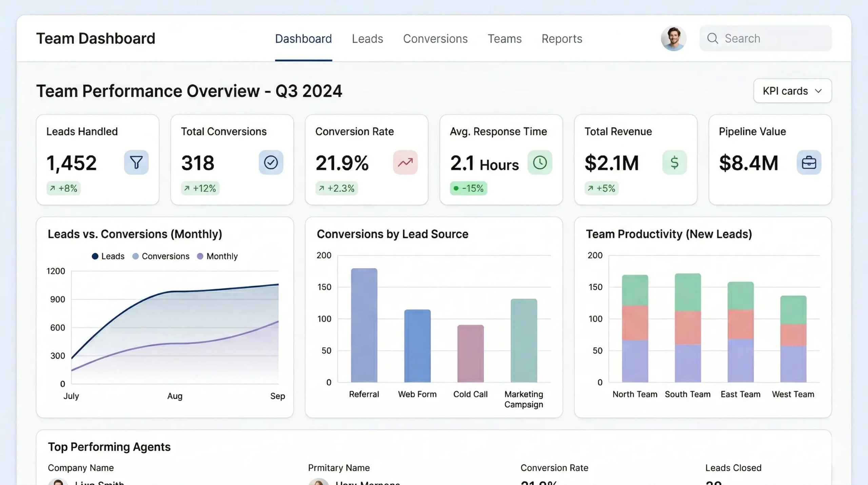Click the chevron arrow on KPI cards selector
Image resolution: width=868 pixels, height=485 pixels.
[818, 91]
